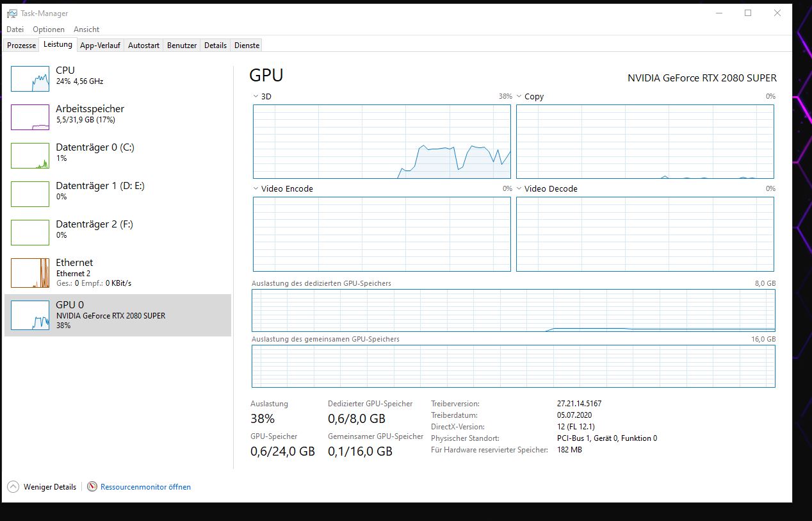
Task: Click the dedicated GPU memory usage graph
Action: pyautogui.click(x=513, y=310)
